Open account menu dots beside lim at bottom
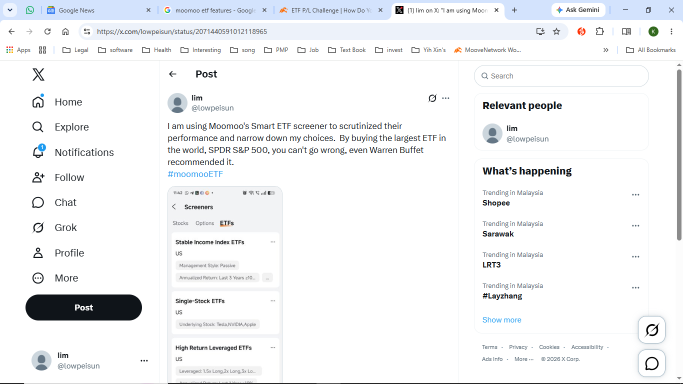The width and height of the screenshot is (683, 384). [144, 360]
